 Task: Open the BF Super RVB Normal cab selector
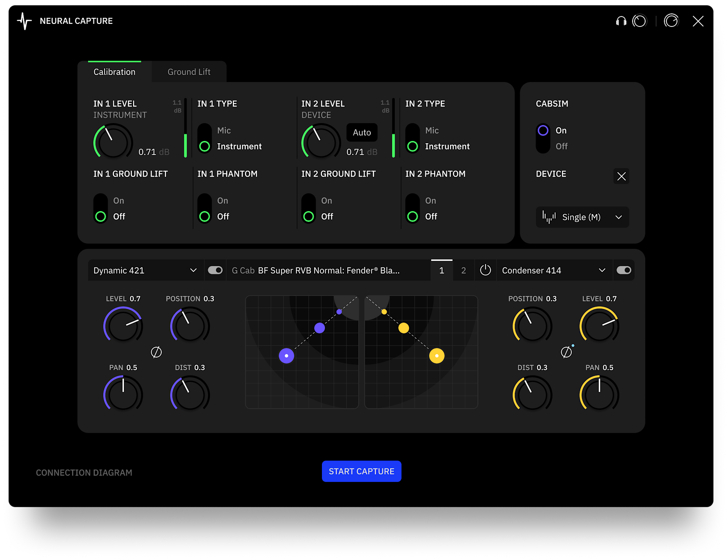[x=328, y=270]
